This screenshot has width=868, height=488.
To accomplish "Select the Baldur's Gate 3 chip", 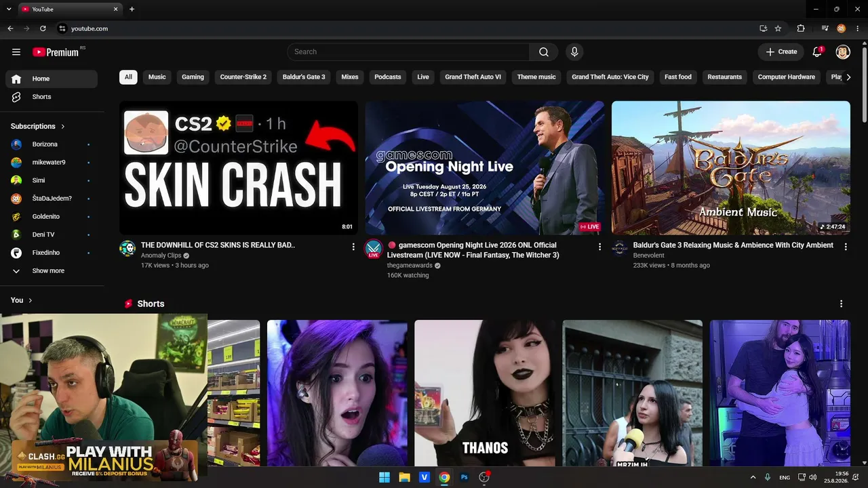I will 304,77.
